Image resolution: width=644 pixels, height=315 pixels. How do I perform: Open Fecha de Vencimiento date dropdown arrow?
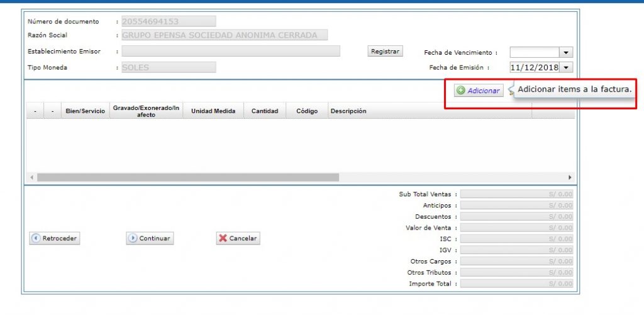(x=566, y=53)
